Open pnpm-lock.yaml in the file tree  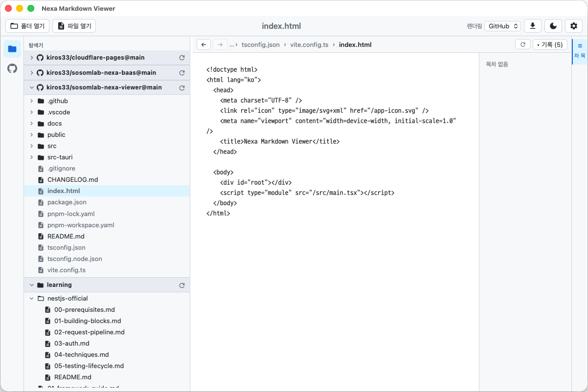click(107, 214)
